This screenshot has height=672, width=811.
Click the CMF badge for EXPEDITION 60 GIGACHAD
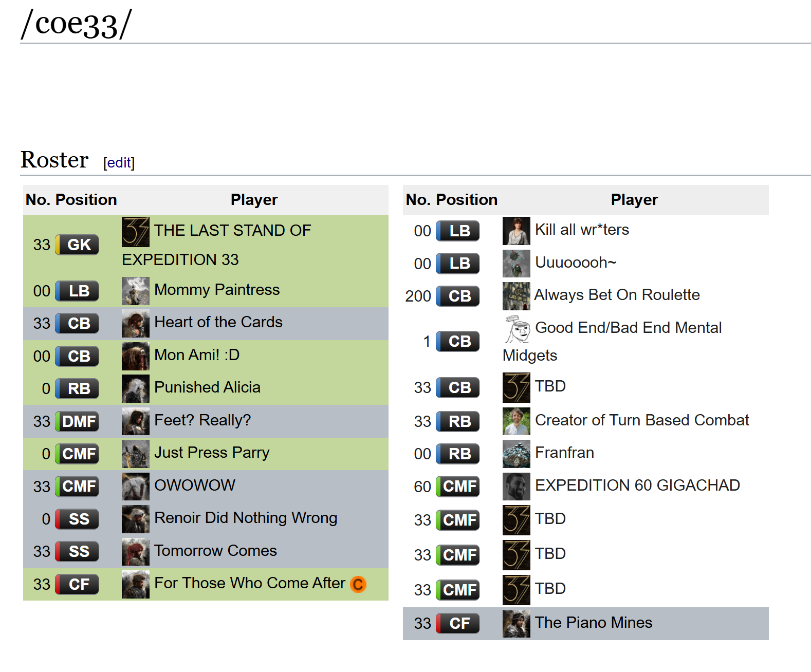[x=458, y=486]
